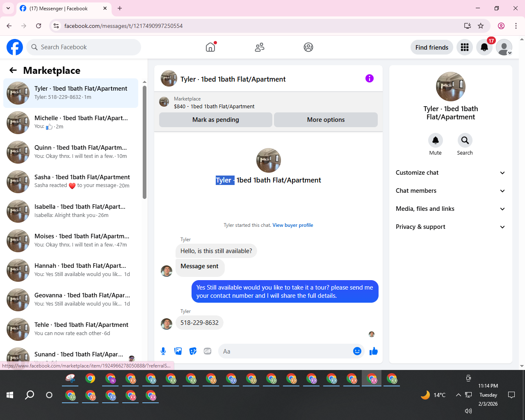525x420 pixels.
Task: Open the Friends icon in top navigation
Action: pyautogui.click(x=260, y=47)
